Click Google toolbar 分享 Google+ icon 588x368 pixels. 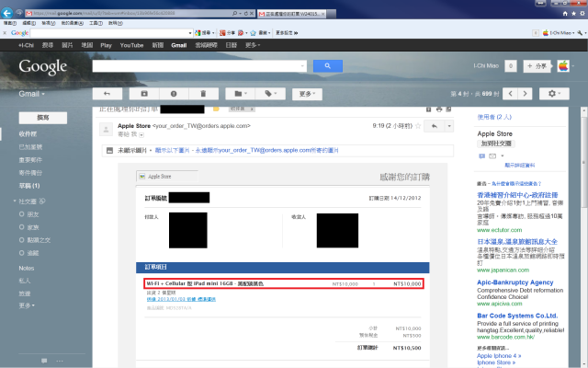227,33
